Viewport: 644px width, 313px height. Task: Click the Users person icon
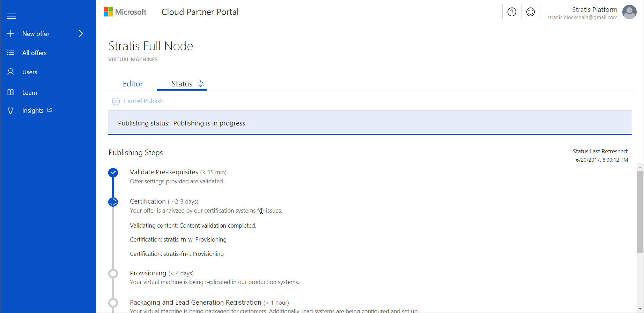click(10, 72)
